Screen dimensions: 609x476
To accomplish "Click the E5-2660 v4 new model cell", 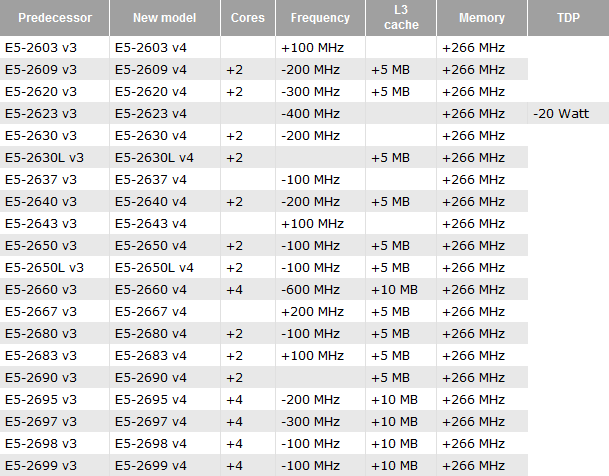I will tap(150, 289).
